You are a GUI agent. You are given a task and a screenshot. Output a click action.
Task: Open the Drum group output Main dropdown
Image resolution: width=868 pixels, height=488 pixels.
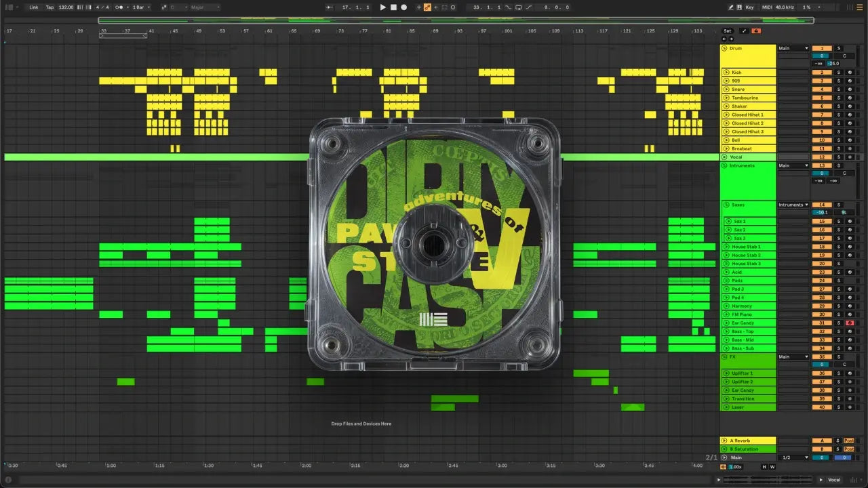tap(793, 49)
